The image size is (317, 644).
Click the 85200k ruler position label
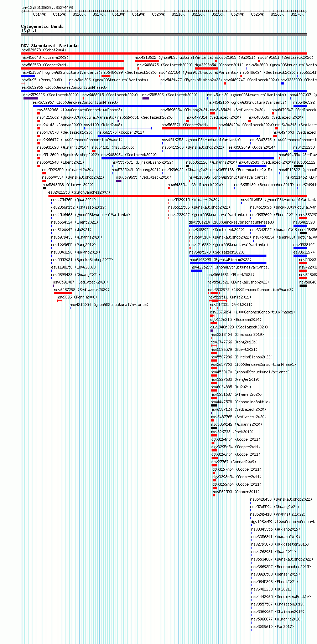pos(158,14)
